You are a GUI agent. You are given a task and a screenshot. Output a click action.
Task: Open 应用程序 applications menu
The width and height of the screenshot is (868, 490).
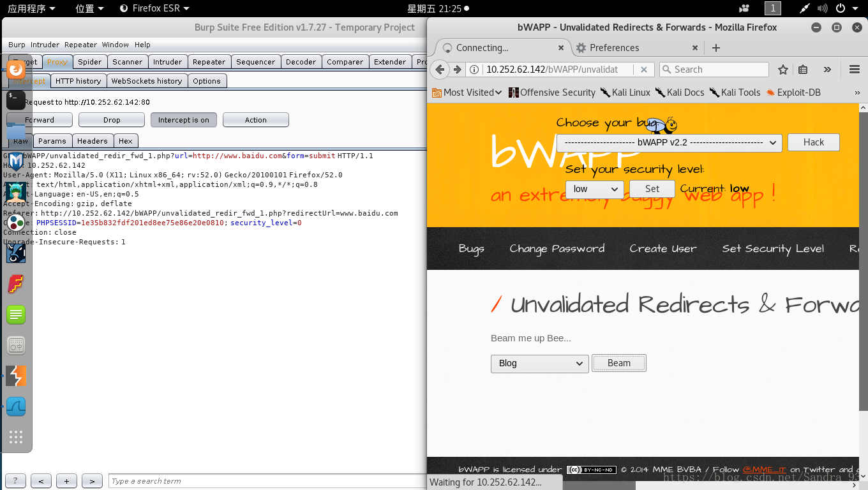31,8
